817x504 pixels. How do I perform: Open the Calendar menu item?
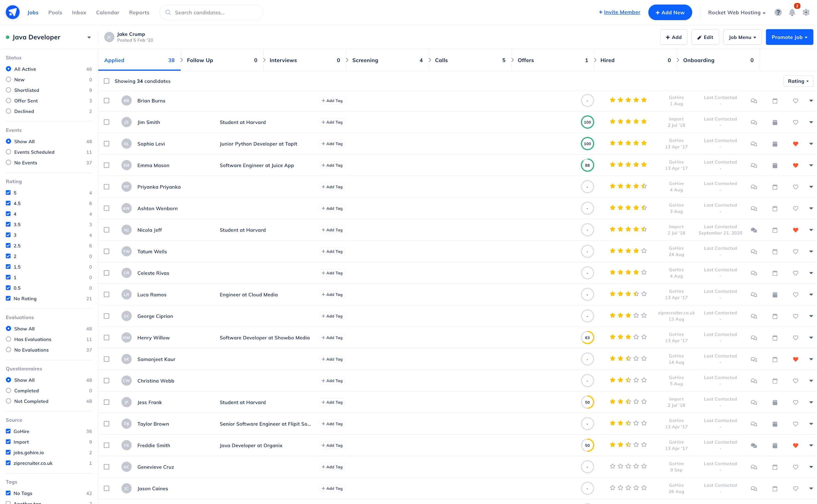tap(107, 12)
